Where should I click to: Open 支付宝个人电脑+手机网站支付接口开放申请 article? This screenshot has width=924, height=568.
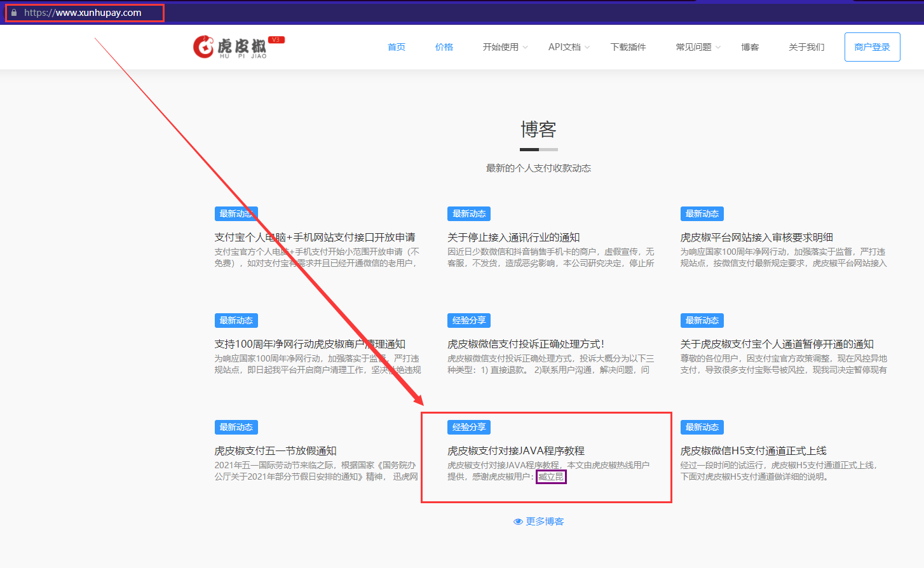coord(315,237)
